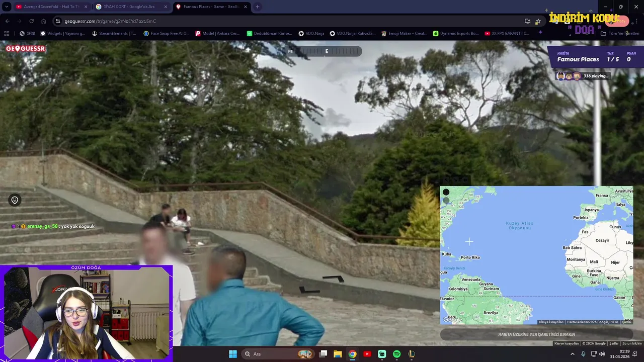The width and height of the screenshot is (644, 362).
Task: Click the browser home button
Action: tap(44, 21)
